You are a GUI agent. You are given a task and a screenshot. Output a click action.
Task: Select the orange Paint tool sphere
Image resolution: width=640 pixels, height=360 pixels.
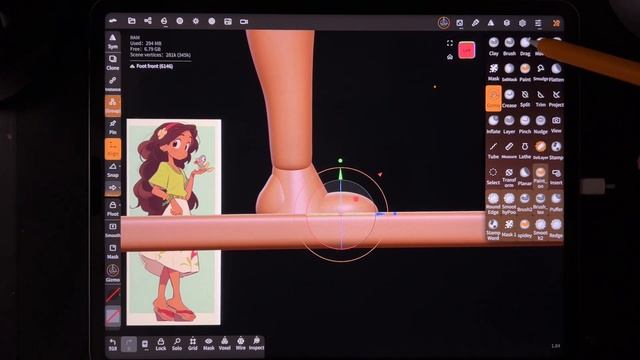[525, 72]
